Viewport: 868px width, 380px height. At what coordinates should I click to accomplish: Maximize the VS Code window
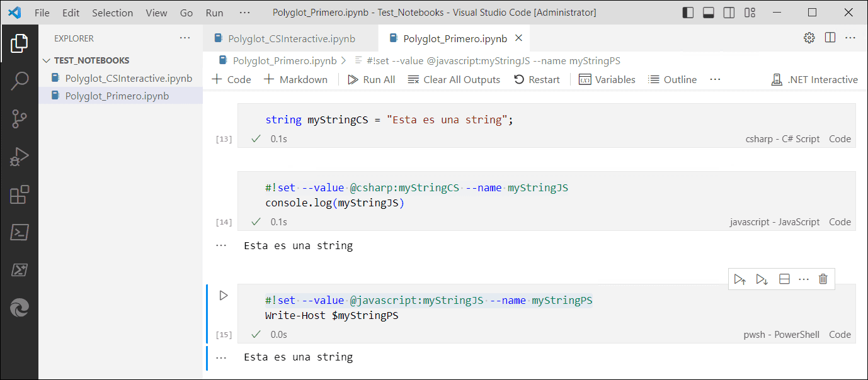[x=812, y=13]
